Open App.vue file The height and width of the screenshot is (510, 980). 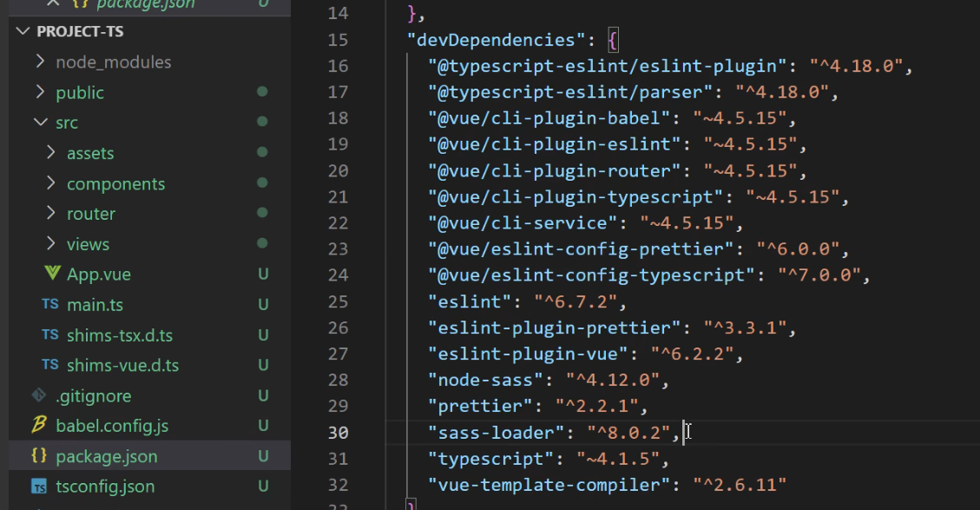[x=99, y=274]
